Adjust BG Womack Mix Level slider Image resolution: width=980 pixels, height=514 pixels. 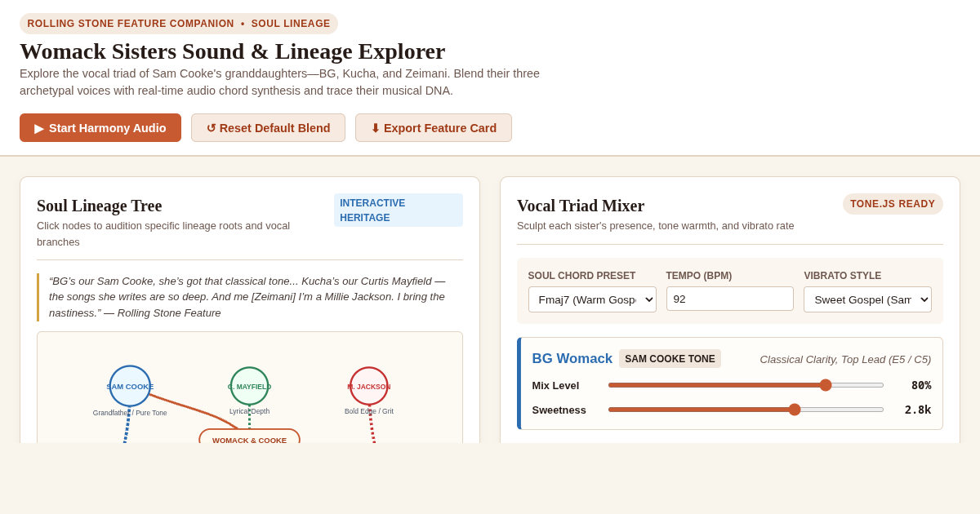coord(746,385)
